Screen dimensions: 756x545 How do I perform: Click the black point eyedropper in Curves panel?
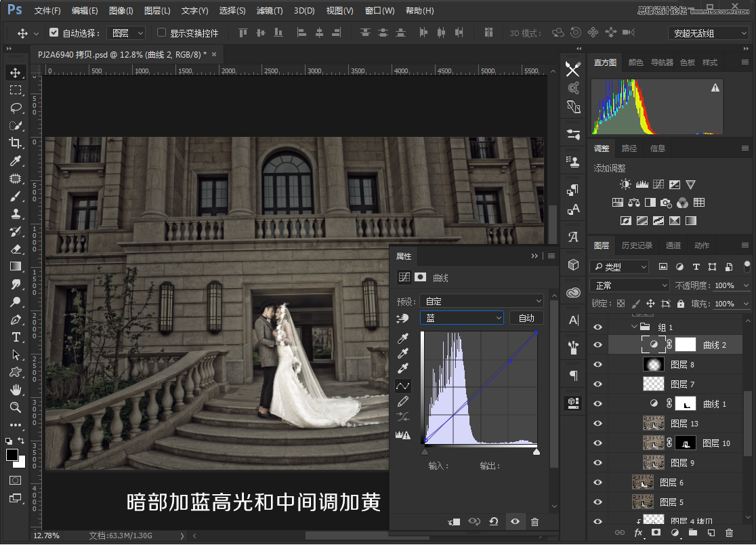[403, 338]
